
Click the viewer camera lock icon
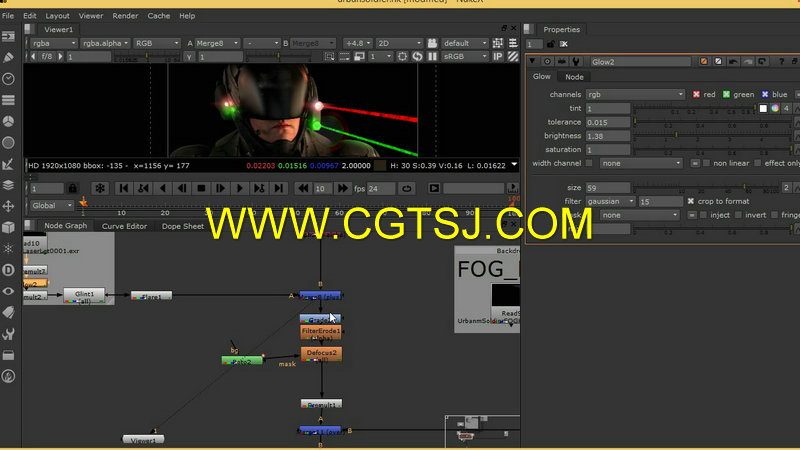click(432, 43)
